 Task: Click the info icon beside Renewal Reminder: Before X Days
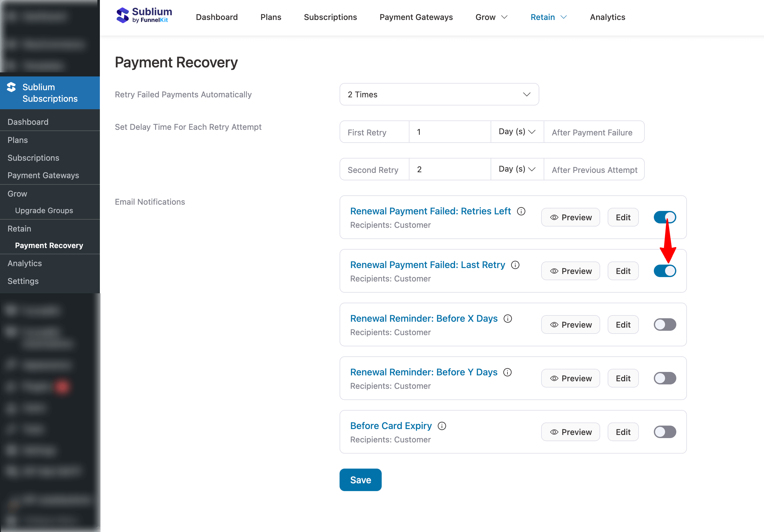508,318
